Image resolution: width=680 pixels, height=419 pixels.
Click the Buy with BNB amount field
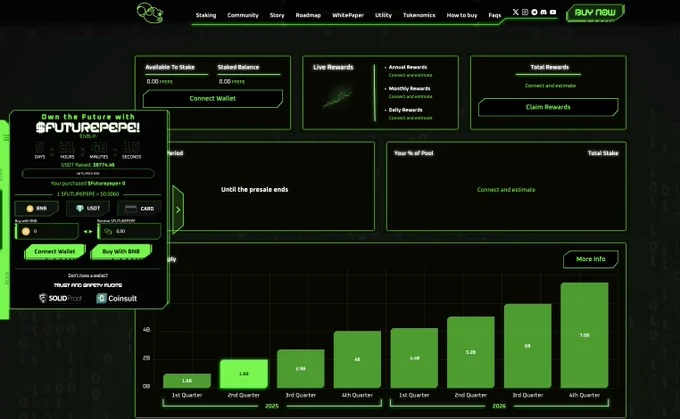[47, 232]
